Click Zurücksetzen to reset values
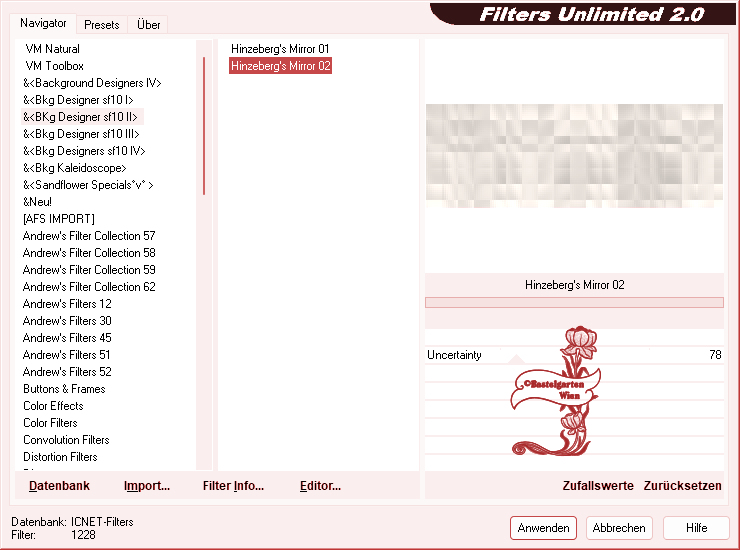Image resolution: width=740 pixels, height=550 pixels. [682, 486]
